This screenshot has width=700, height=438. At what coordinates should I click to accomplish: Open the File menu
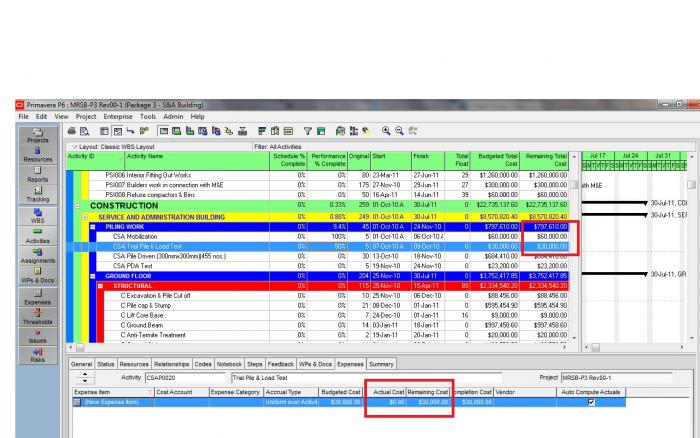(x=23, y=117)
